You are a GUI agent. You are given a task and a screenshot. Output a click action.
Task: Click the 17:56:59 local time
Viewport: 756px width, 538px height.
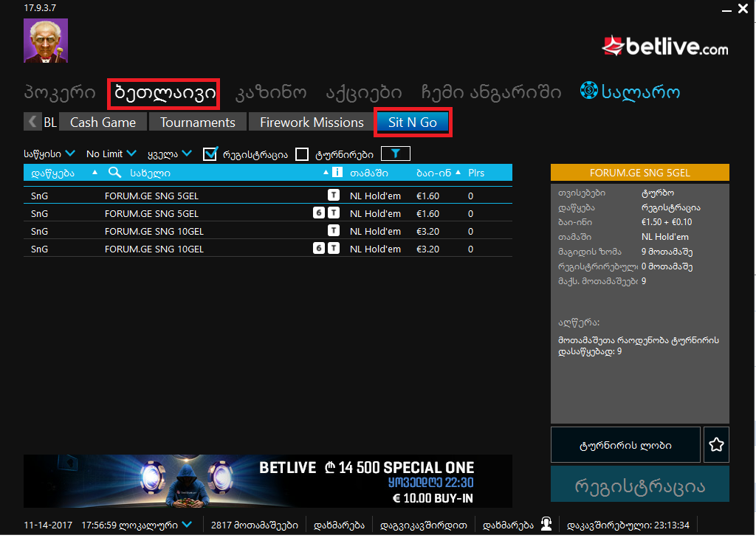[98, 525]
